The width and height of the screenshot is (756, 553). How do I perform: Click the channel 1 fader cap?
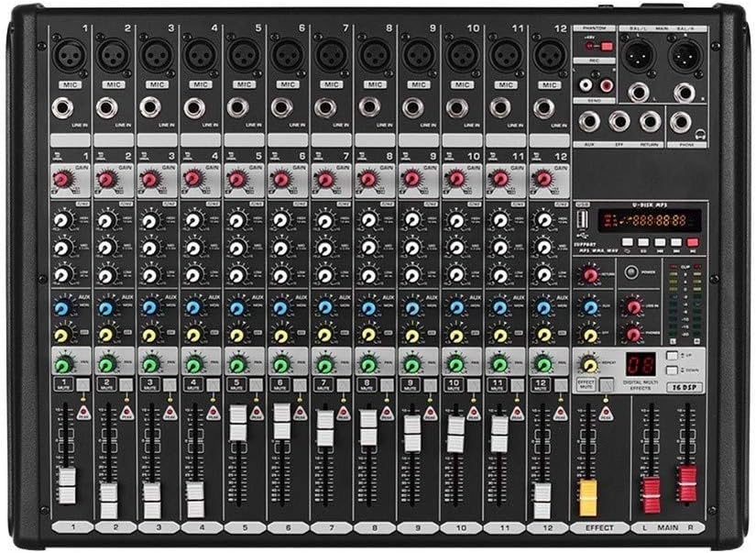(67, 485)
